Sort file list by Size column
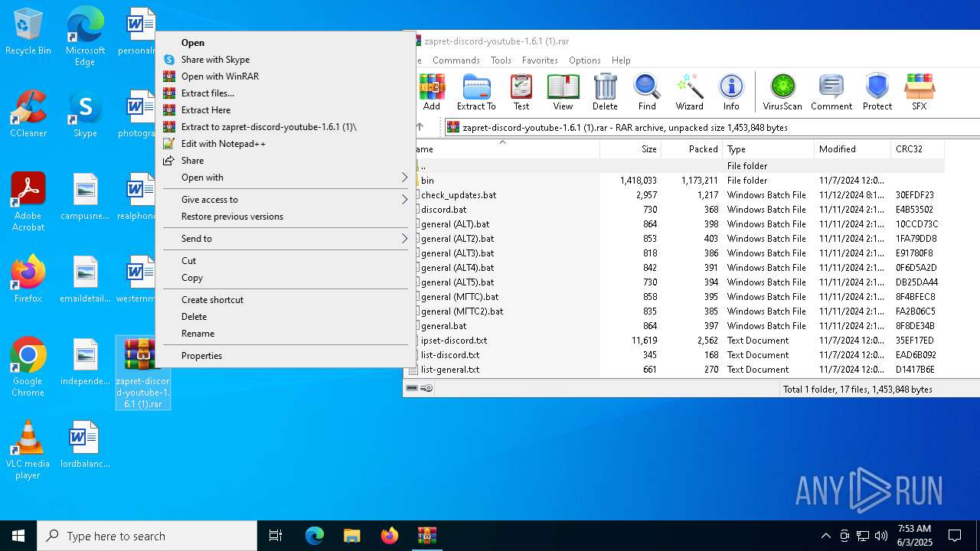 coord(630,149)
